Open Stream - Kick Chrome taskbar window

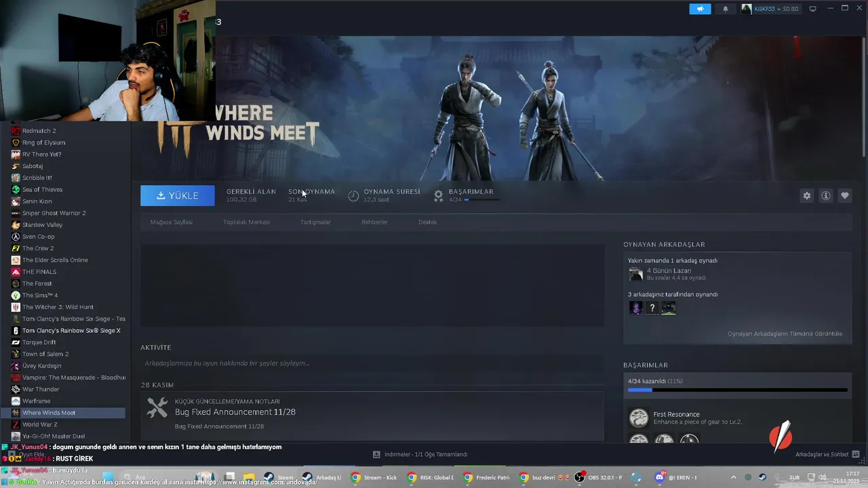(x=374, y=477)
